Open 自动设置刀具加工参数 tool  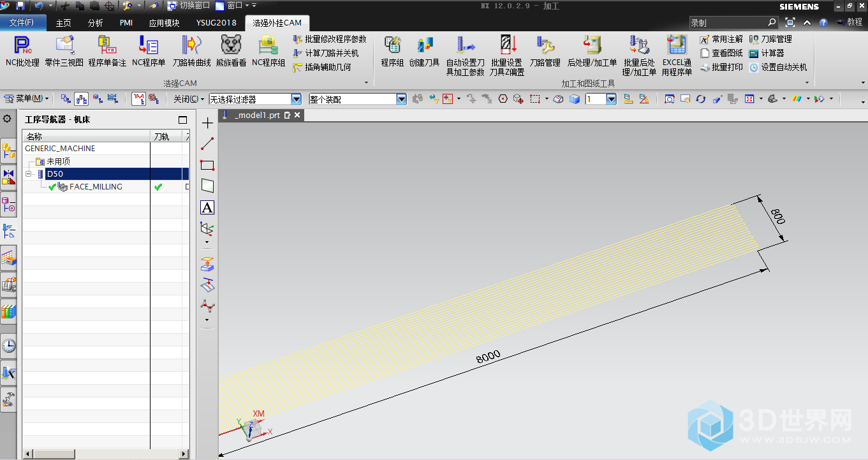pyautogui.click(x=465, y=56)
